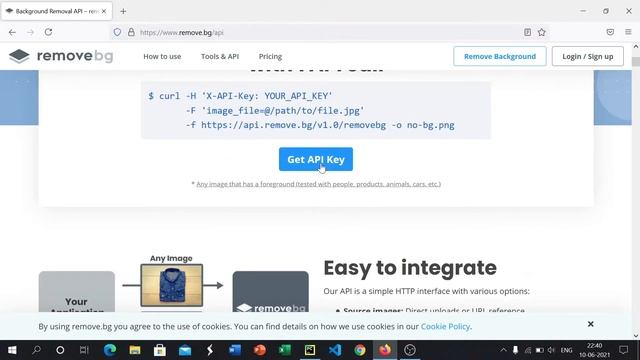
Task: Click the curl command code block
Action: click(316, 111)
